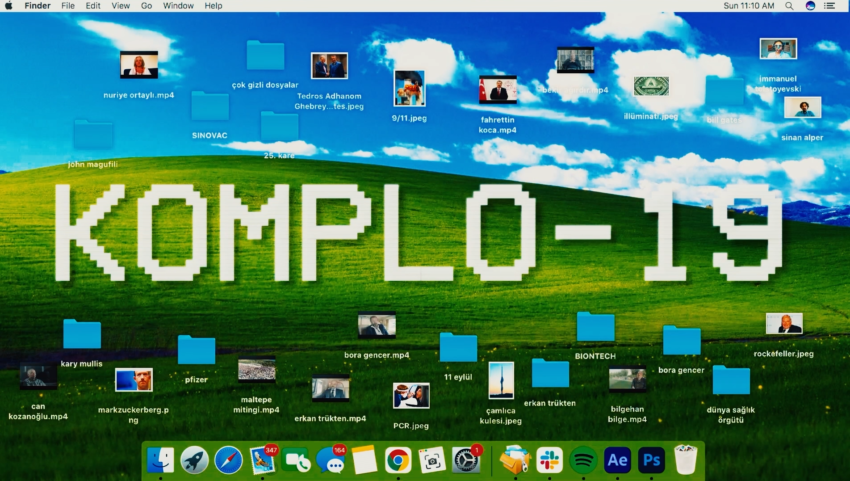Open Adobe After Effects dock icon
The image size is (850, 481).
coord(617,460)
